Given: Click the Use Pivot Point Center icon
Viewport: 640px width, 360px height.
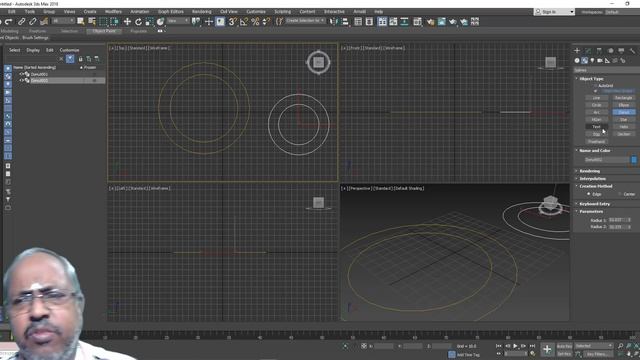Looking at the screenshot, I should (x=196, y=22).
